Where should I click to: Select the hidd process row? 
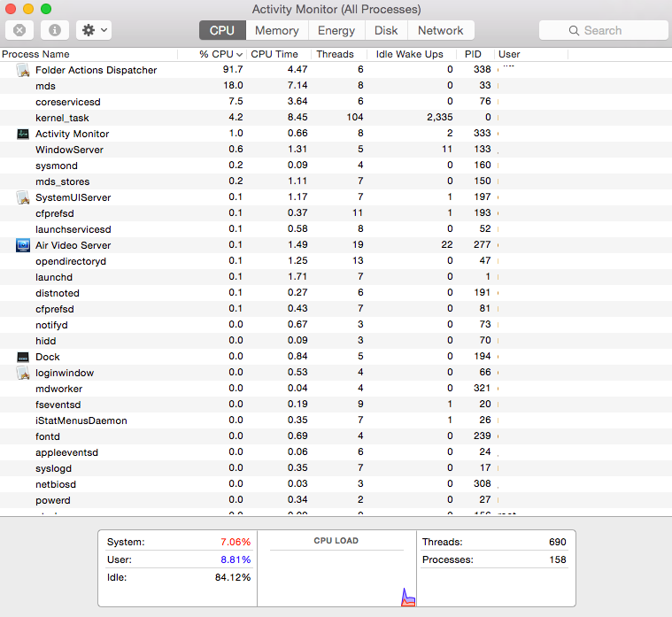coord(336,341)
